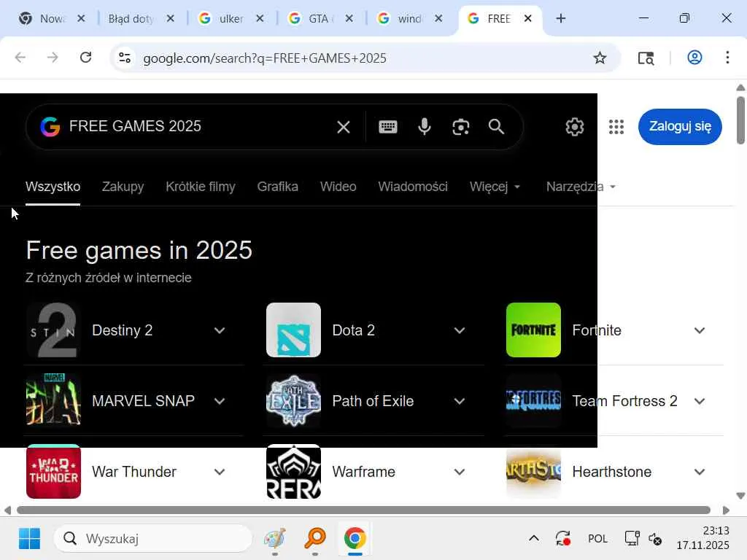Open Chrome three-dot menu

pyautogui.click(x=727, y=58)
